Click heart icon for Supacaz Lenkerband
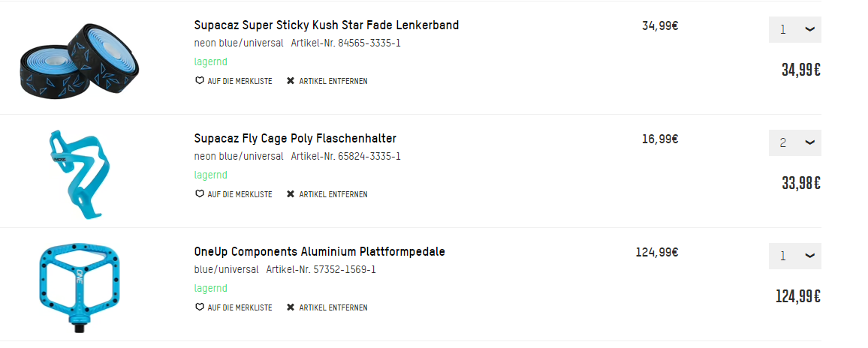This screenshot has height=348, width=868. tap(199, 81)
